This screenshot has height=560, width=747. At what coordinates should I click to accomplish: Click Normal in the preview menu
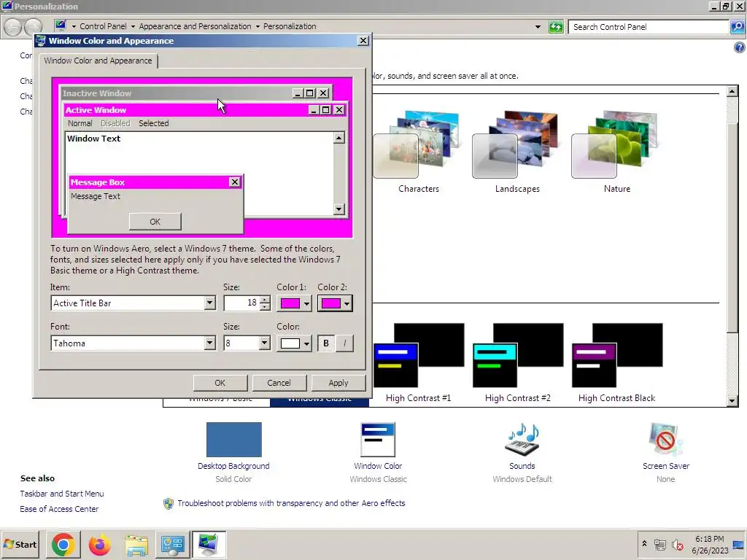click(80, 123)
